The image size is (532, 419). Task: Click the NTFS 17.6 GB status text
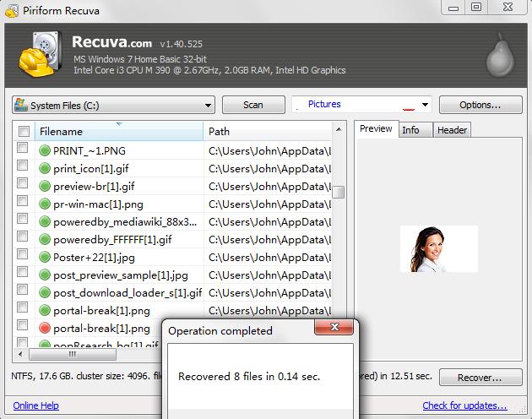click(x=86, y=376)
